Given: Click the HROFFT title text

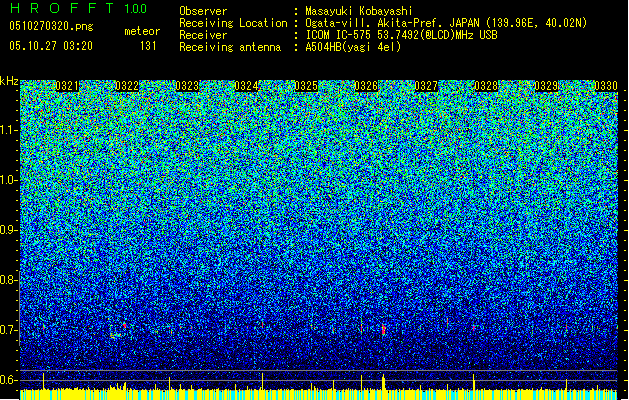Looking at the screenshot, I should point(62,8).
